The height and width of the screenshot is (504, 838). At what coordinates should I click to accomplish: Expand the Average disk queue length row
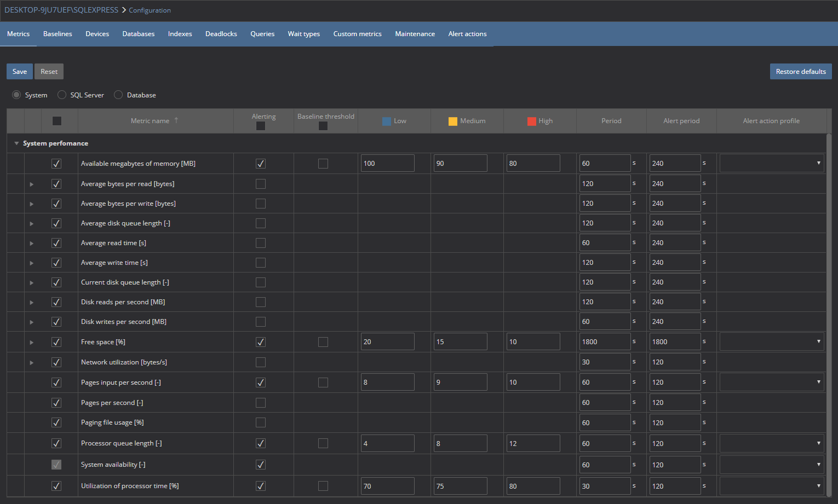pyautogui.click(x=32, y=224)
